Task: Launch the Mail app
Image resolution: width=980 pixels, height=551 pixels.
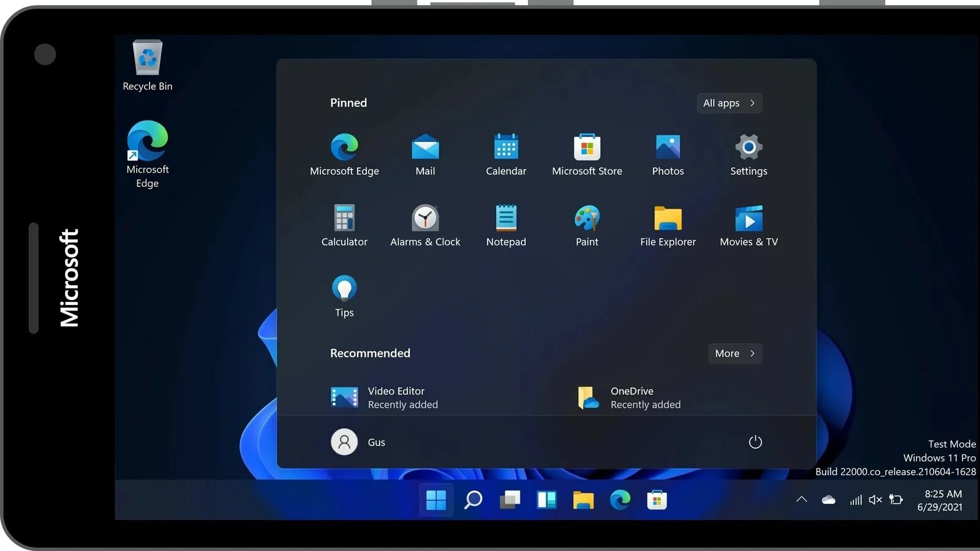Action: pos(425,155)
